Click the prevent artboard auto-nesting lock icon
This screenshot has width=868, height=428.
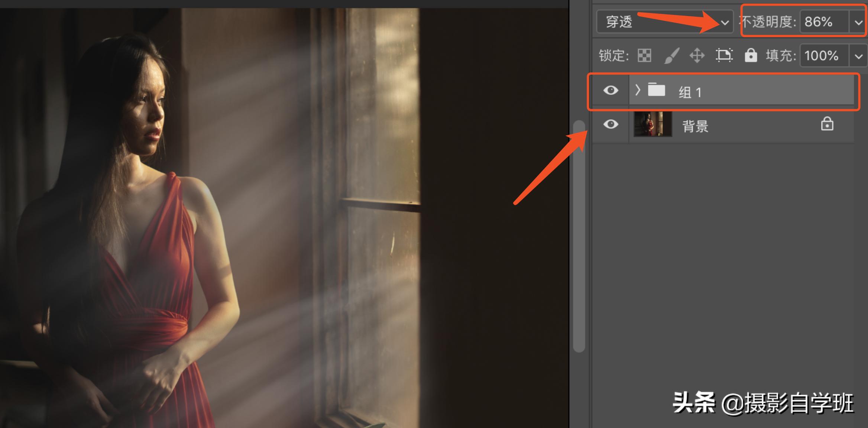(724, 56)
